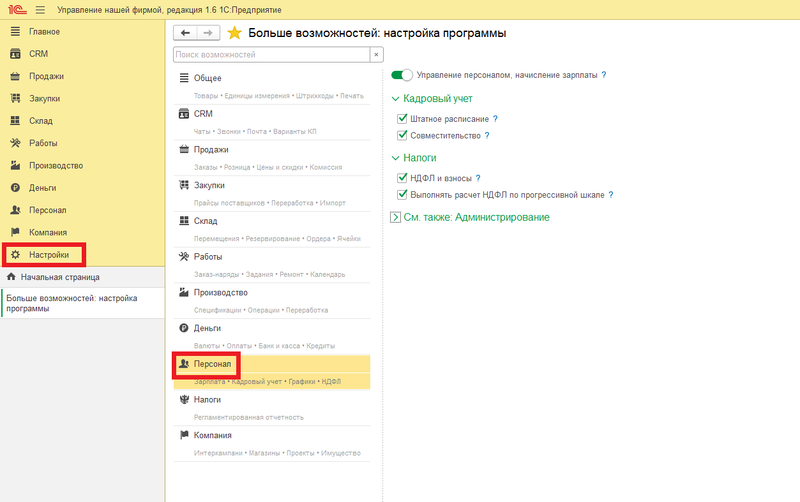Collapse the Налоги group chevron

click(x=395, y=158)
